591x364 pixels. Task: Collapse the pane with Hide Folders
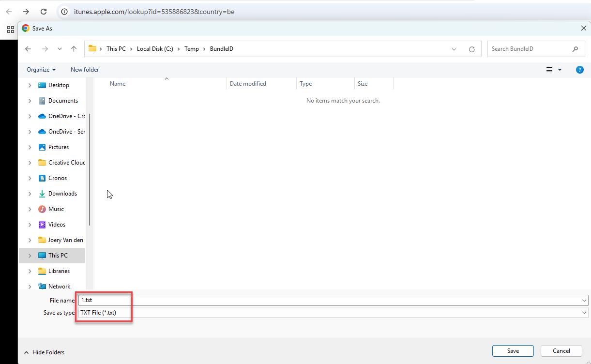click(44, 352)
